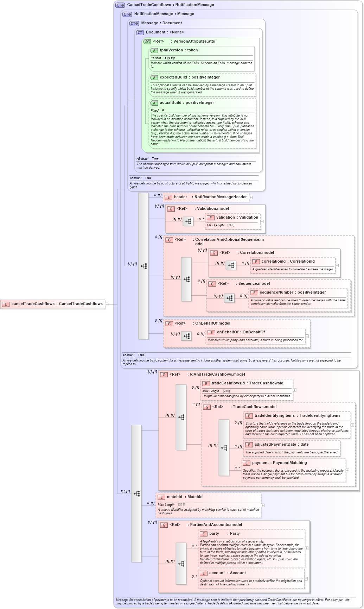This screenshot has width=364, height=609.
Task: Select 'expectedBuild : positiveInteger' label
Action: pyautogui.click(x=190, y=77)
